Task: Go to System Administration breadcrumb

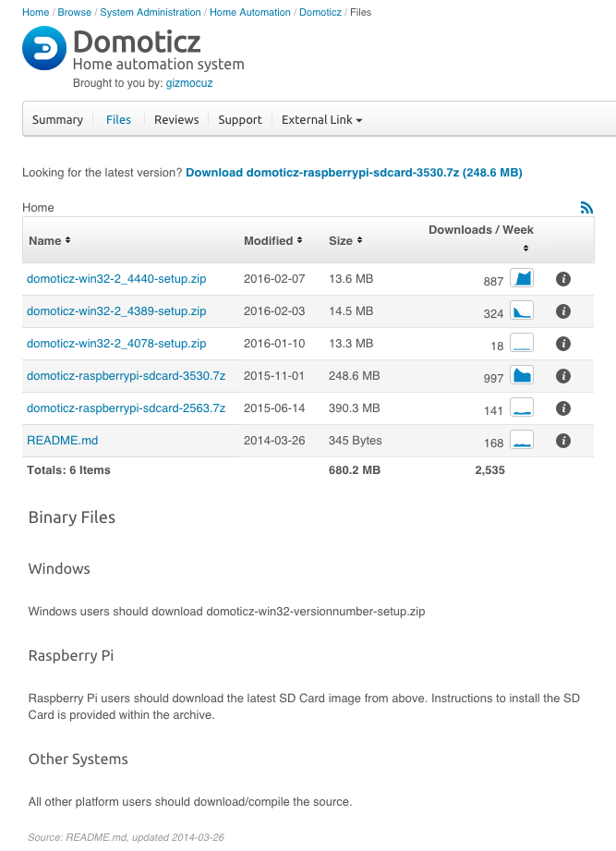Action: [x=151, y=12]
